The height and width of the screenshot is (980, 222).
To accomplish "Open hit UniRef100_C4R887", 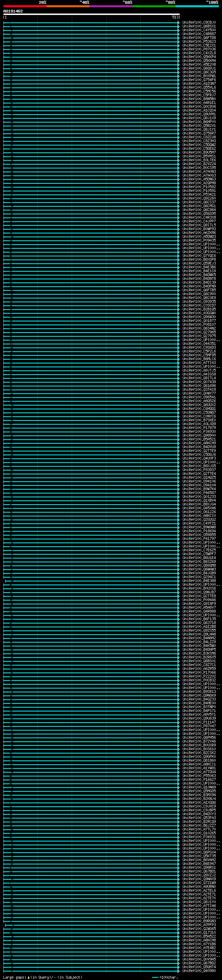I will 199,34.
